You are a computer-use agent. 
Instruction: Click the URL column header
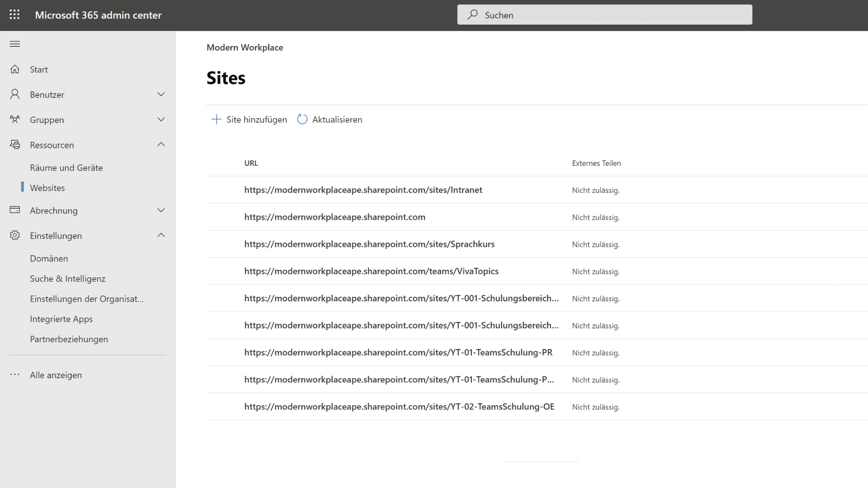pos(251,163)
